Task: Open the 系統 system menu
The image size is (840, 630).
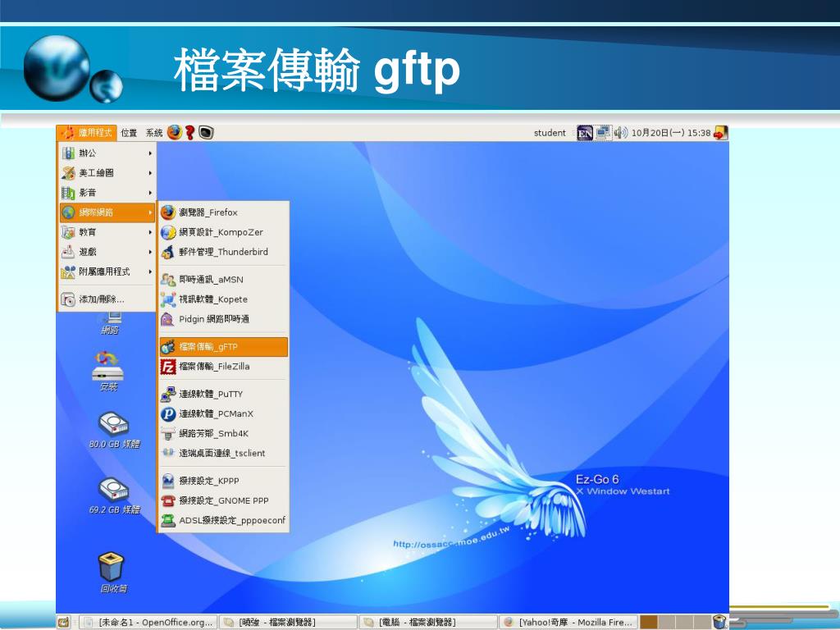Action: [154, 133]
